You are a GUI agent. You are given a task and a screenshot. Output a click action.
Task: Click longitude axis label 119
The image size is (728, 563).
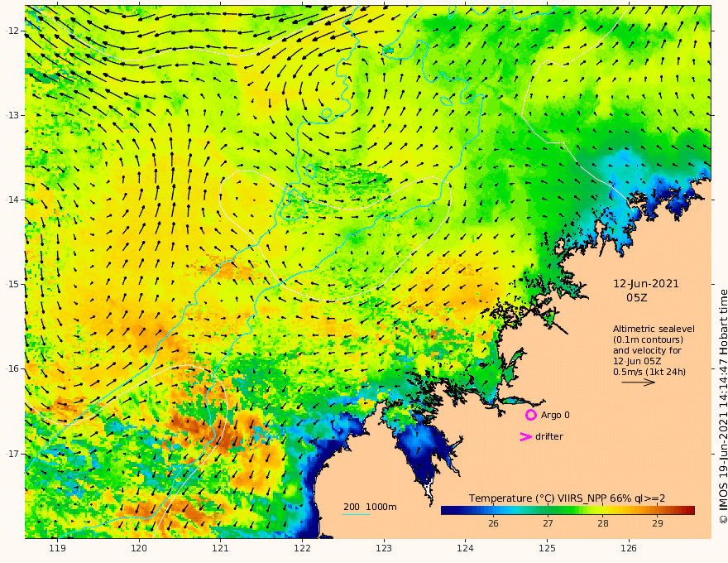pos(57,549)
